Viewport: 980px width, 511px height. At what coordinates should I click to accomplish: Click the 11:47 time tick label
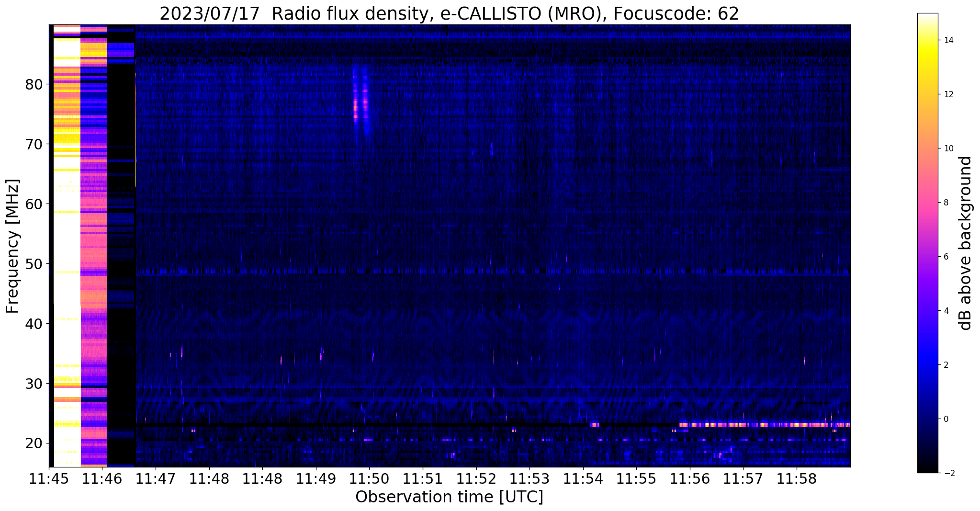pyautogui.click(x=155, y=479)
